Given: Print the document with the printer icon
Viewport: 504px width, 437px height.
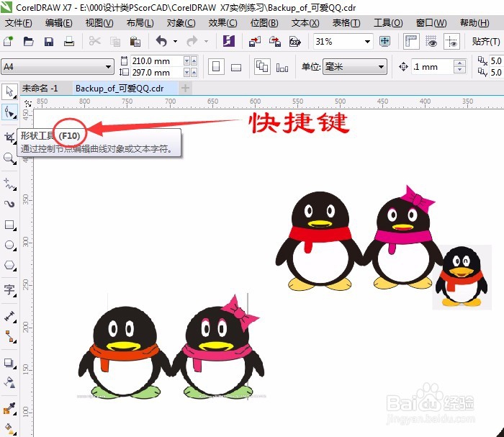Looking at the screenshot, I should [69, 42].
